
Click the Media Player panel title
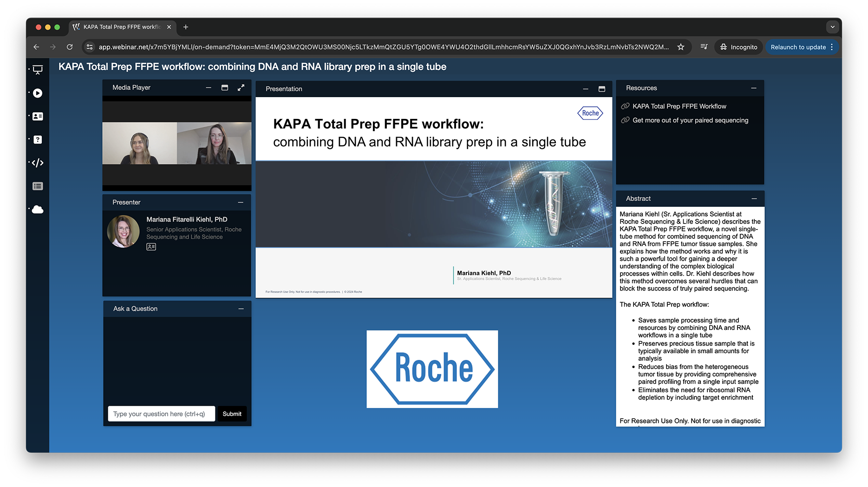131,87
